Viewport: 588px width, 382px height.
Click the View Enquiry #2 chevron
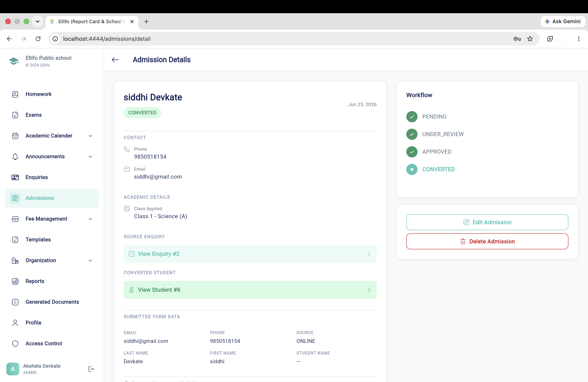(x=369, y=254)
